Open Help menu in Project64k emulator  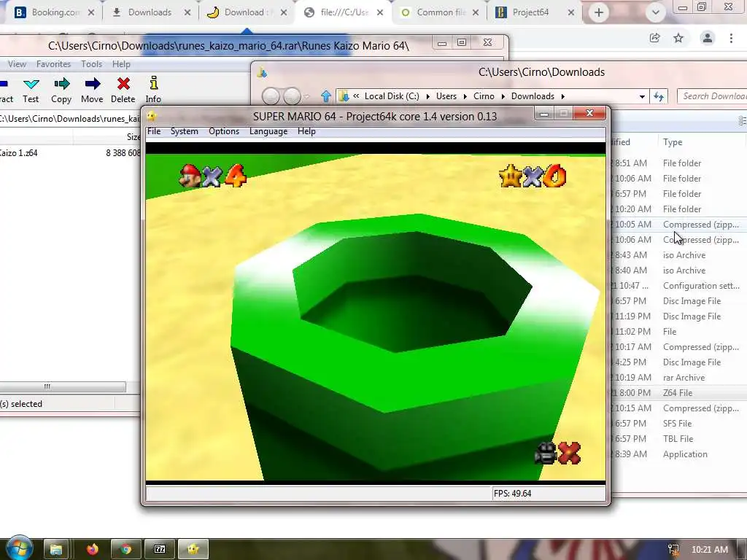[x=306, y=131]
